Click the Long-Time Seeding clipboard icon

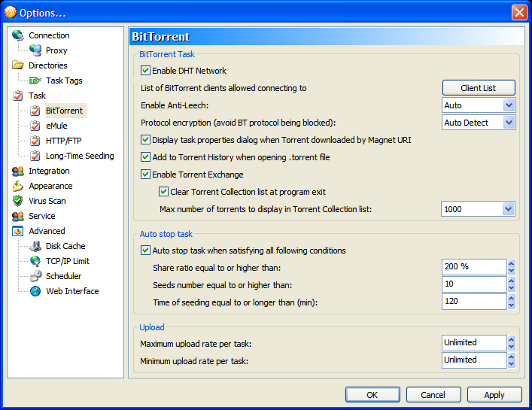click(35, 156)
